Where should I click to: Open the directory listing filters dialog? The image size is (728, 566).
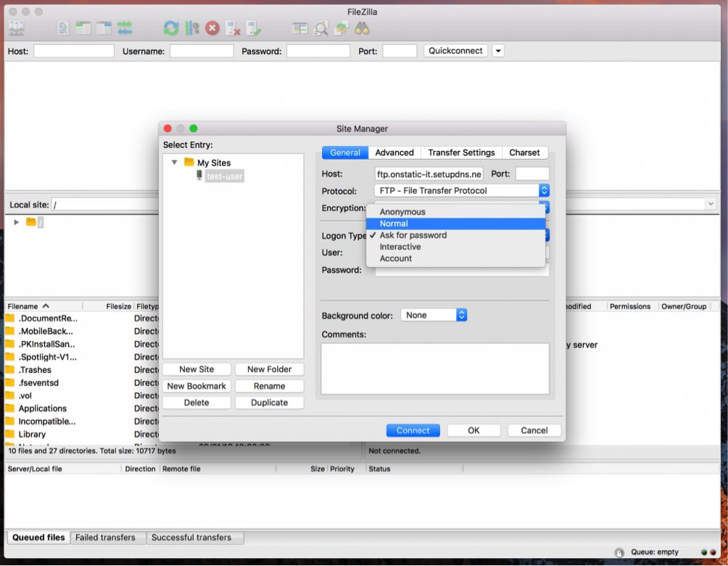[300, 29]
